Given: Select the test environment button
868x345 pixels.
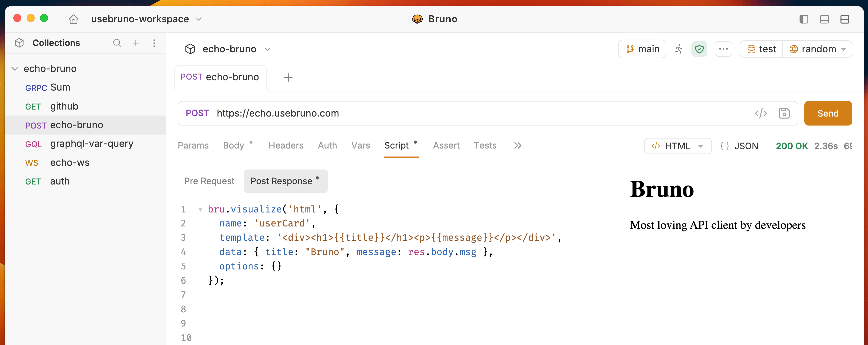Looking at the screenshot, I should 762,49.
